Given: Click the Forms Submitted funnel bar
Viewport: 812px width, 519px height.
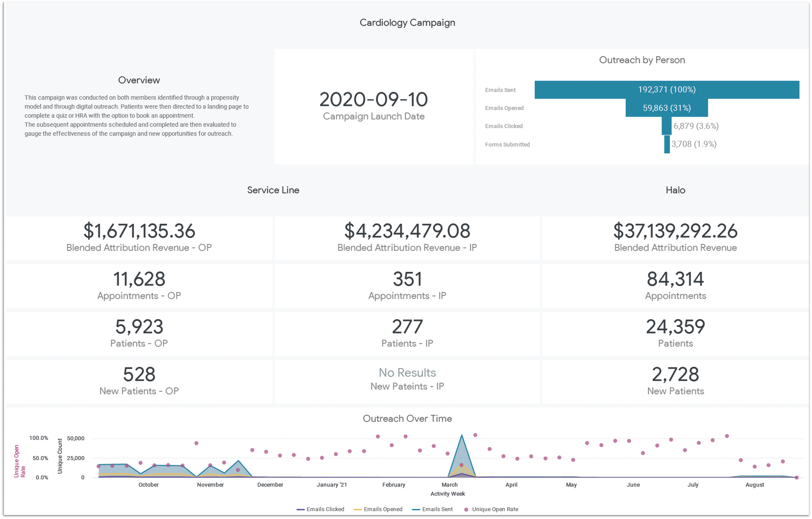Looking at the screenshot, I should coord(667,144).
